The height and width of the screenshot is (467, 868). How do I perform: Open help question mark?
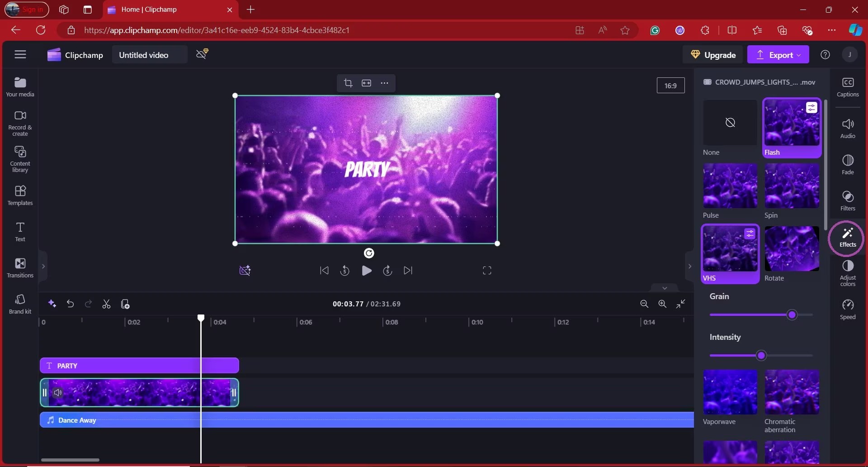click(x=825, y=55)
